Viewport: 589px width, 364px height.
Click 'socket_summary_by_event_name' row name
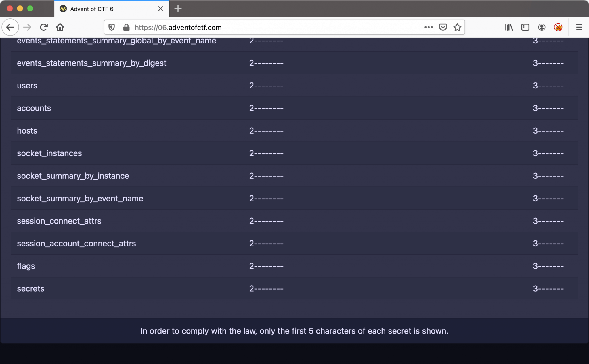point(80,199)
